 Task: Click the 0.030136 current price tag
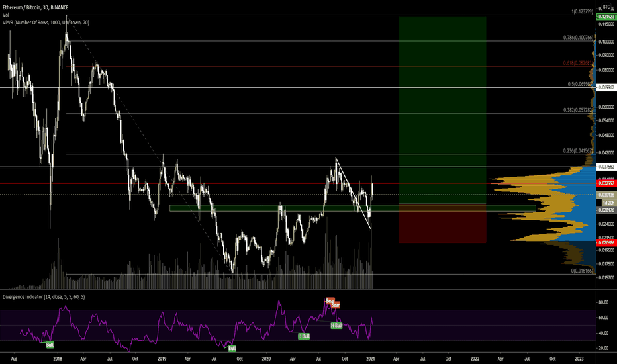[x=606, y=195]
